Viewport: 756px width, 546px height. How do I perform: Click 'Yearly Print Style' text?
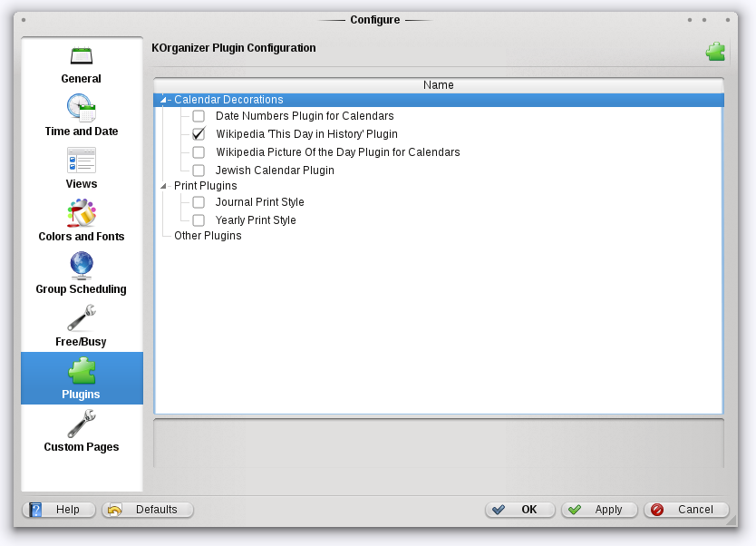point(256,220)
